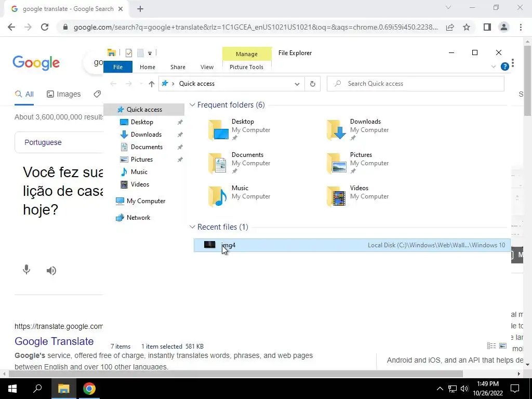Select Videos in the navigation pane
The height and width of the screenshot is (399, 532).
[140, 184]
